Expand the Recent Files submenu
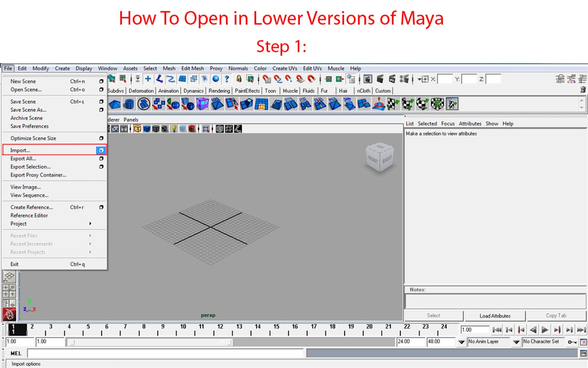The height and width of the screenshot is (368, 588). coord(90,235)
